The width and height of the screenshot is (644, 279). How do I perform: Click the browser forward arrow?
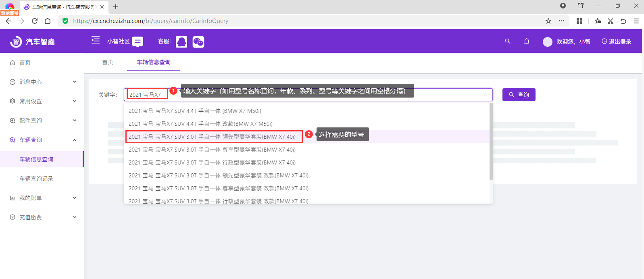[x=21, y=21]
